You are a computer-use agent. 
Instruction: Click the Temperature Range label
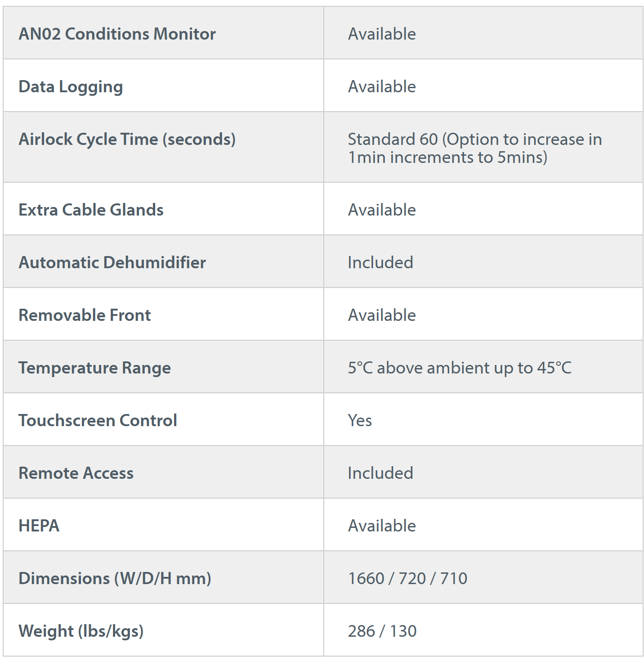(x=94, y=368)
